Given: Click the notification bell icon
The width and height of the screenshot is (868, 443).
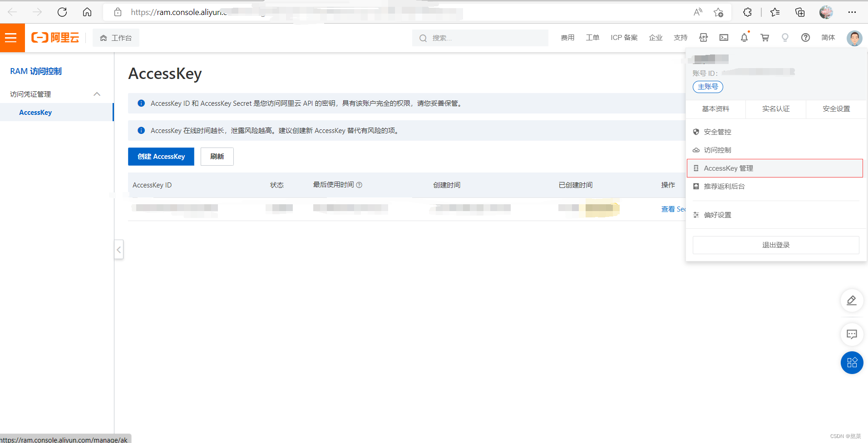Looking at the screenshot, I should pos(744,38).
